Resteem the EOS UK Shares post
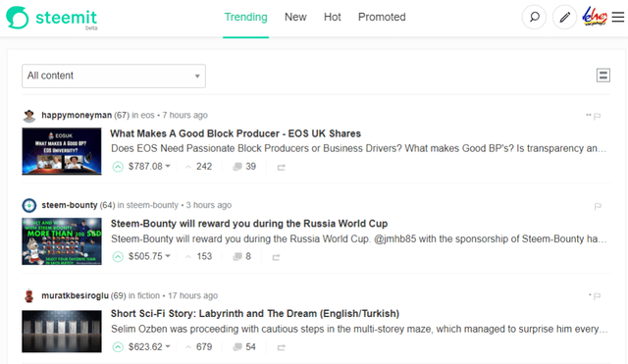 282,167
